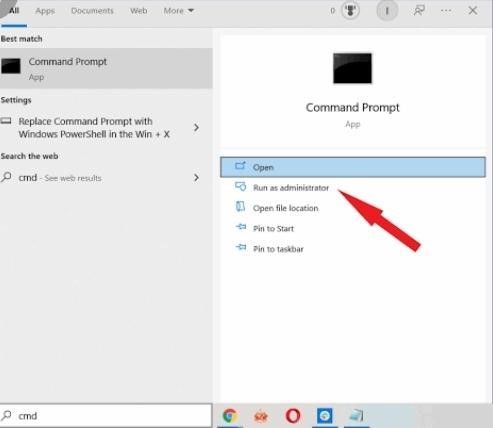Open the three-dot options menu
Screen dimensions: 493x428
(446, 11)
